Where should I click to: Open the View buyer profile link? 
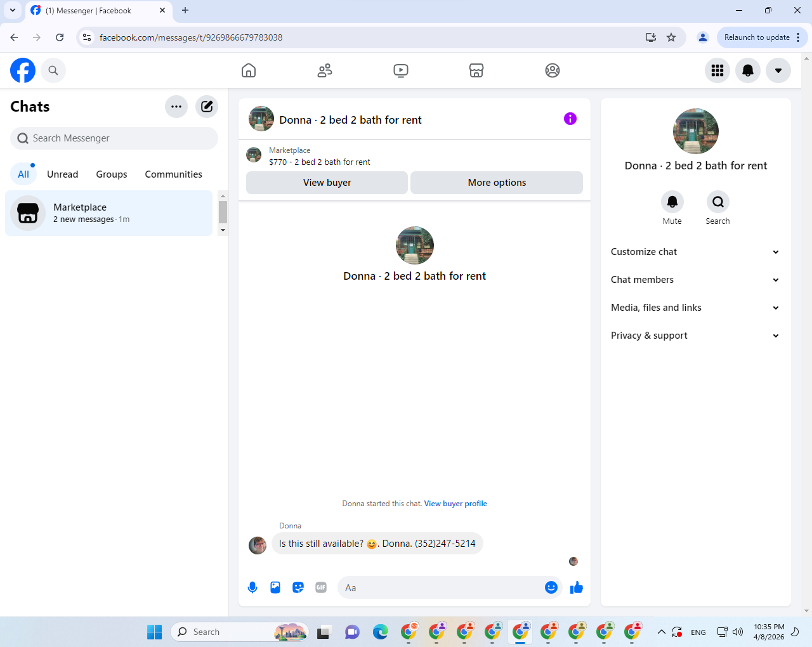(x=455, y=504)
